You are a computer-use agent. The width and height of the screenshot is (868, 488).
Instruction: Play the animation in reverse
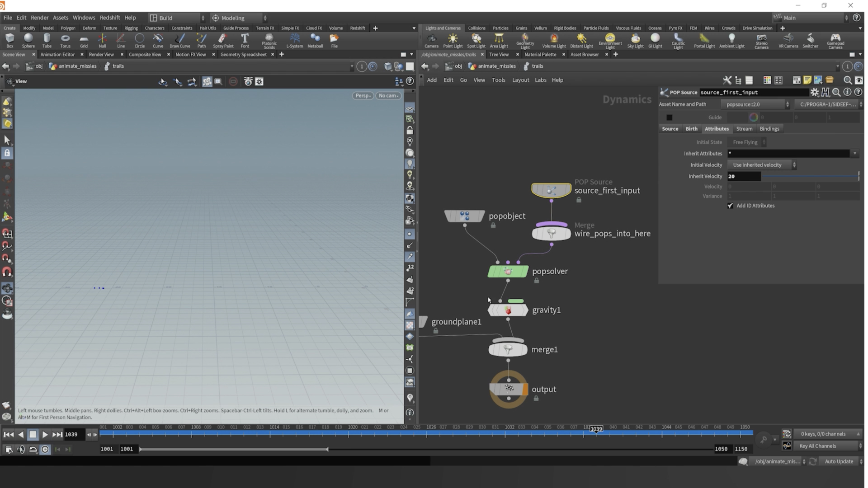tap(21, 435)
